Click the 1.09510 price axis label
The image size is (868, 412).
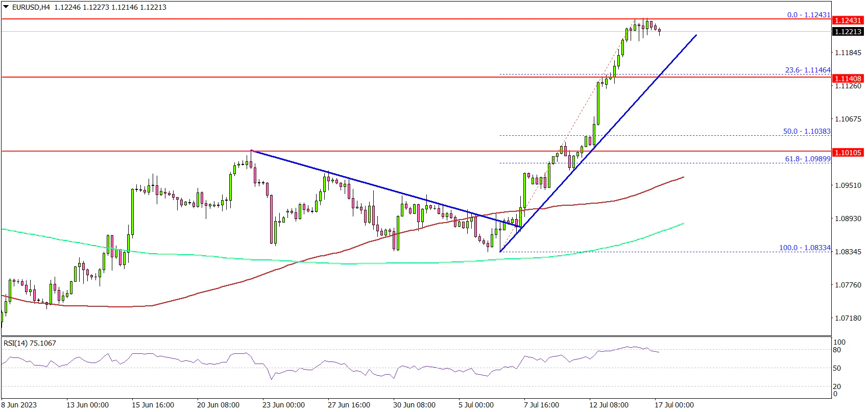click(x=848, y=185)
